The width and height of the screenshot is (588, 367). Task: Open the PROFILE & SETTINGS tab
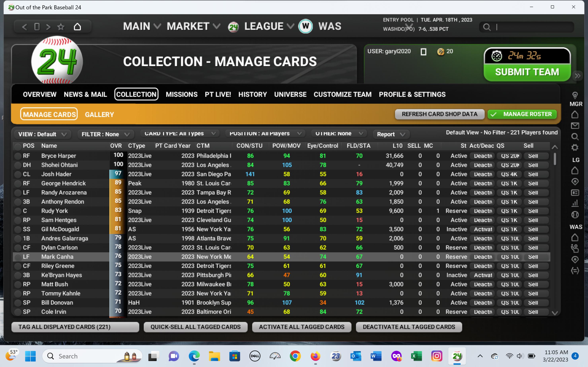point(412,94)
